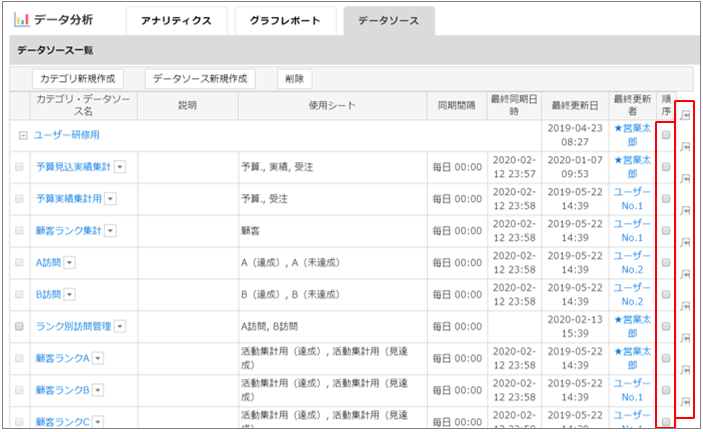Image resolution: width=703 pixels, height=432 pixels.
Task: Check the 順序 checkbox in the 予算実績集計用 row
Action: (666, 199)
